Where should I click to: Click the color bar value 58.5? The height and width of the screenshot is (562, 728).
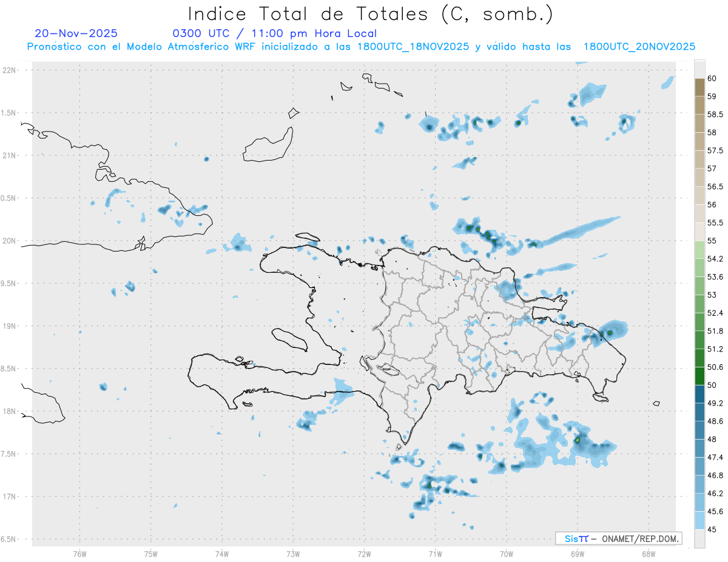[x=715, y=114]
